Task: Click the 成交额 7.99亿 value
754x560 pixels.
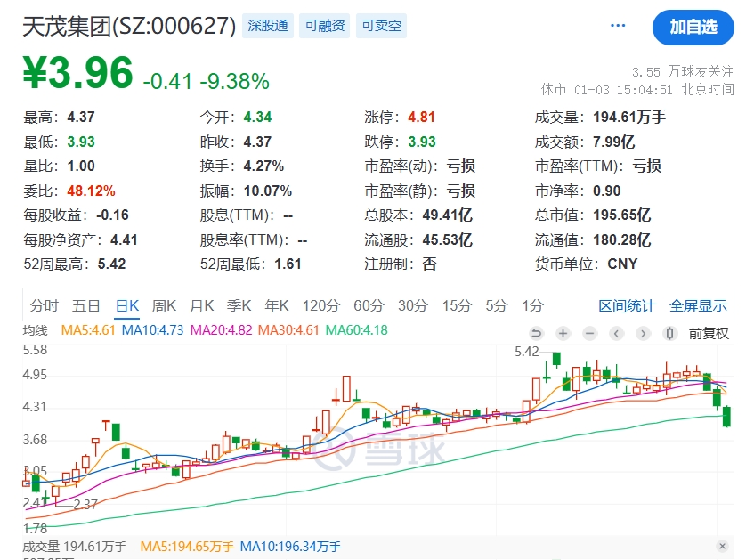Action: [613, 142]
